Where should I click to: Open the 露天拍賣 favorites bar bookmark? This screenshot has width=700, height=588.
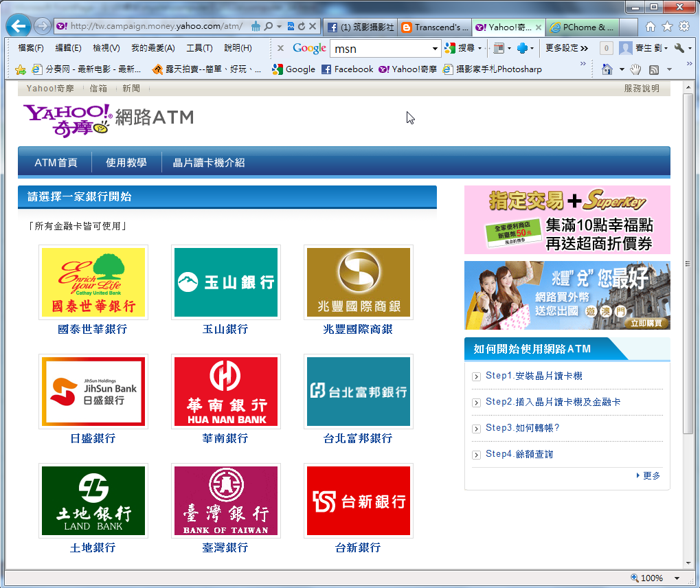click(206, 69)
